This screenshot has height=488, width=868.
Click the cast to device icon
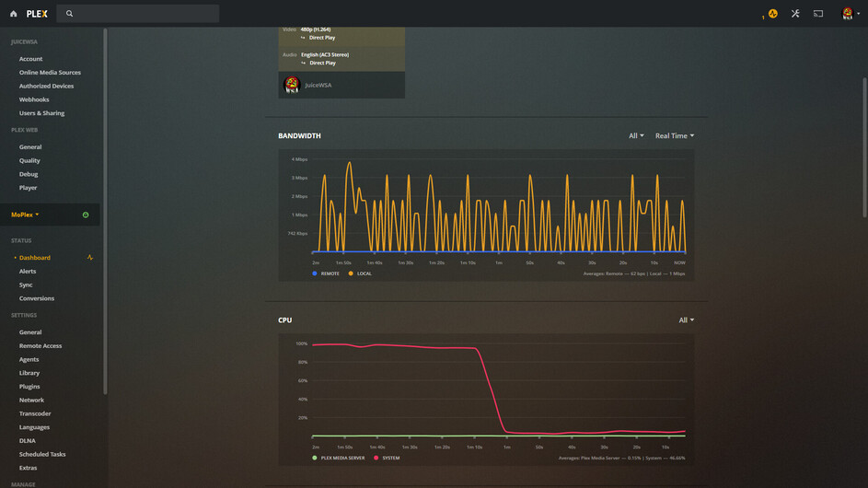818,14
